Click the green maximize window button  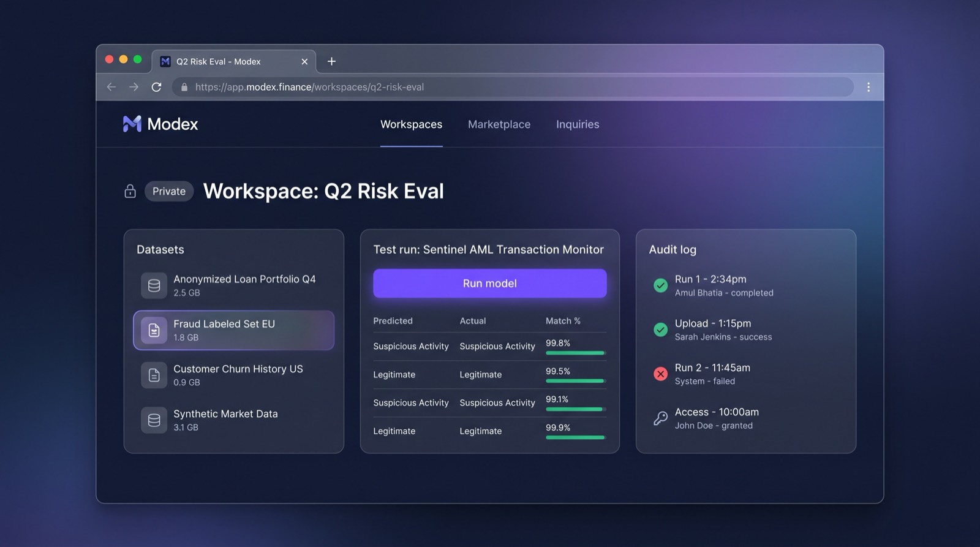137,59
